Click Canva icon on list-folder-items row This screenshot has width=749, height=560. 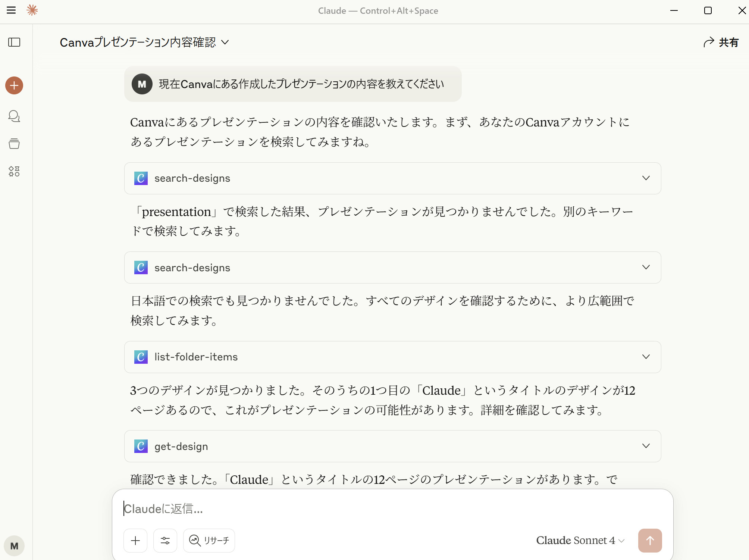[x=141, y=357]
